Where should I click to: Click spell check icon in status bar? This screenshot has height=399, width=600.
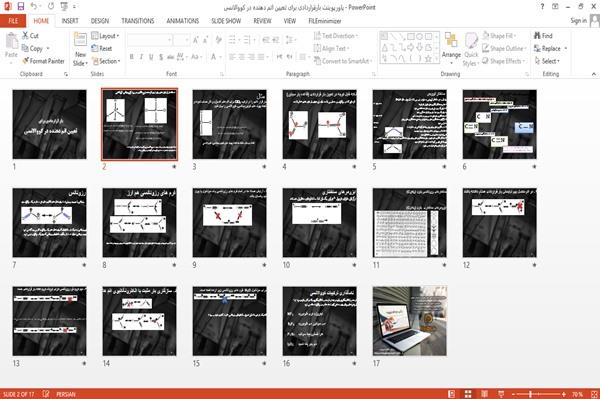[46, 394]
